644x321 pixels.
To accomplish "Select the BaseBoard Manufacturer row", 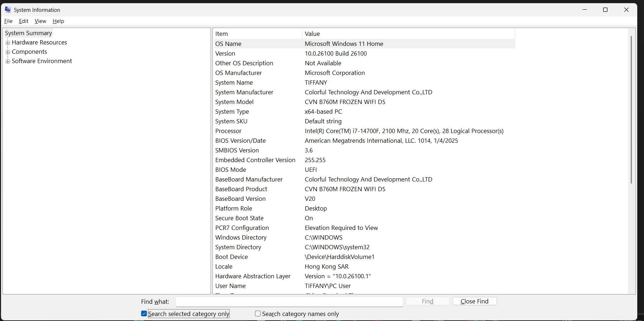I will [x=365, y=179].
